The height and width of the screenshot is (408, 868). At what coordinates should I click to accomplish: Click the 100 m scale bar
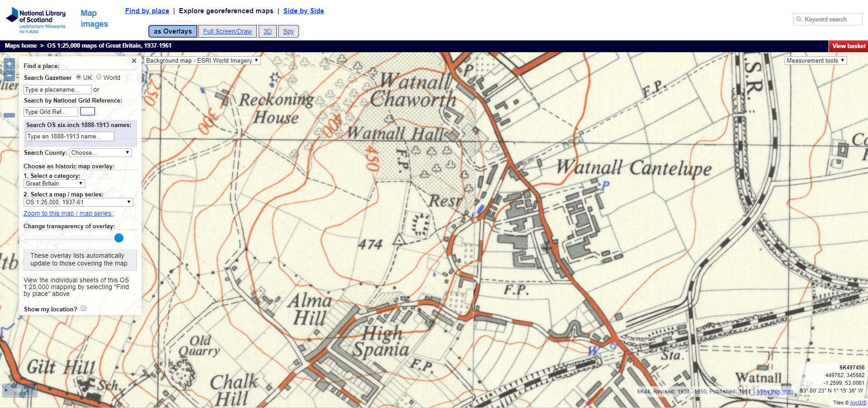[x=20, y=390]
